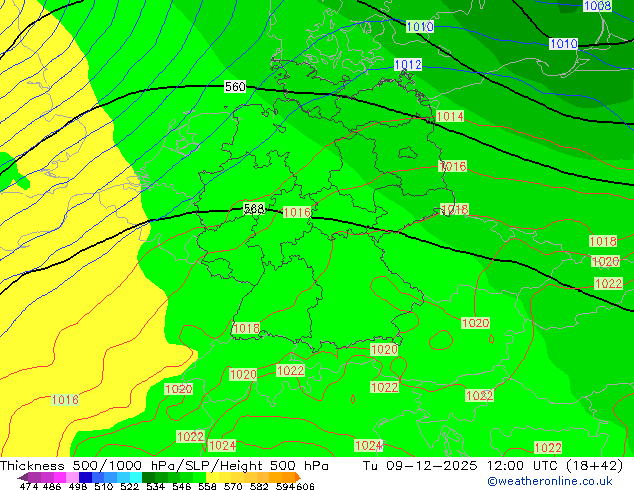Screen dimensions: 634x490
Task: Pick the bright magenta legend swatch
Action: click(x=60, y=477)
